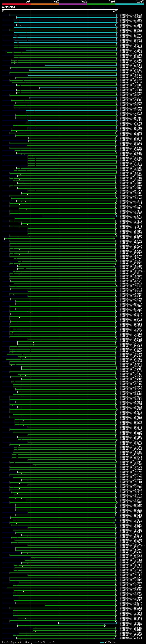This screenshot has width=146, height=644.
Task: Click the cyan alignment bar for UniRef100_Q3EAG0
Action: pyautogui.click(x=80, y=216)
